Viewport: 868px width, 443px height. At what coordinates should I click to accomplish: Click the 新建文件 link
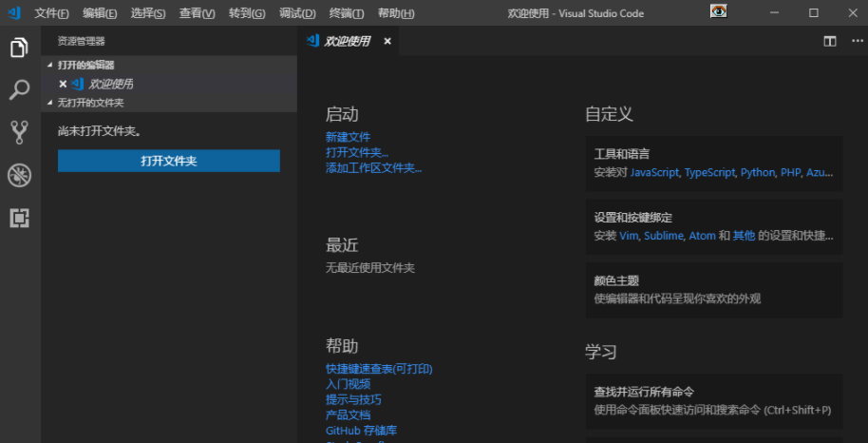349,137
